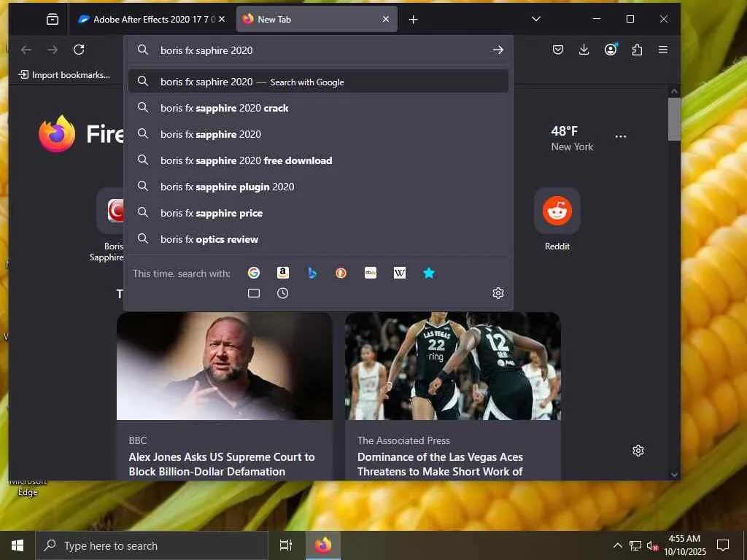Search in Bookmarks using star icon
The height and width of the screenshot is (560, 747).
[429, 273]
